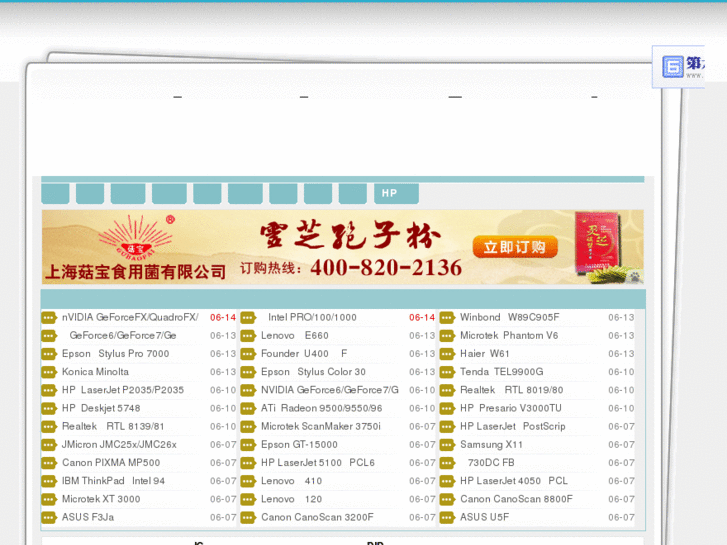Open the NVIDIA GeForce6/GeForce7/G link
The width and height of the screenshot is (727, 545).
(330, 390)
